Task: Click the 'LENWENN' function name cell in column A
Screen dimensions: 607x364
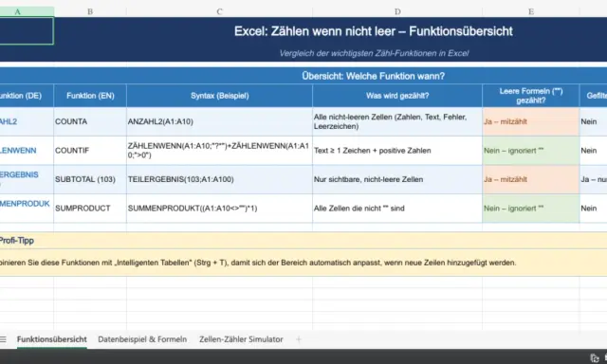Action: pos(27,151)
